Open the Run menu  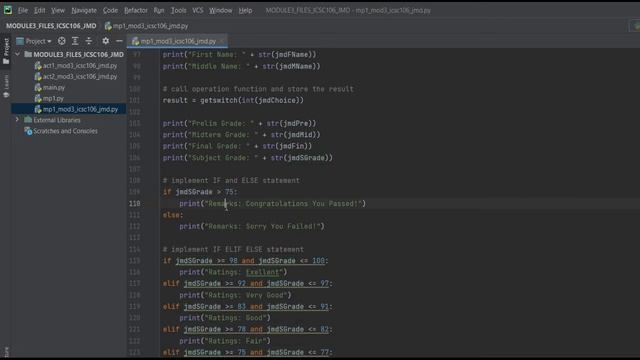159,10
